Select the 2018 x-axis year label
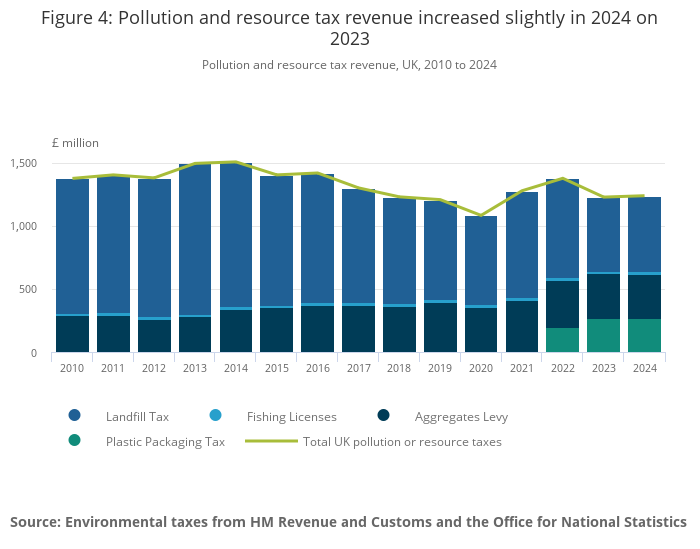This screenshot has width=700, height=549. pyautogui.click(x=399, y=367)
